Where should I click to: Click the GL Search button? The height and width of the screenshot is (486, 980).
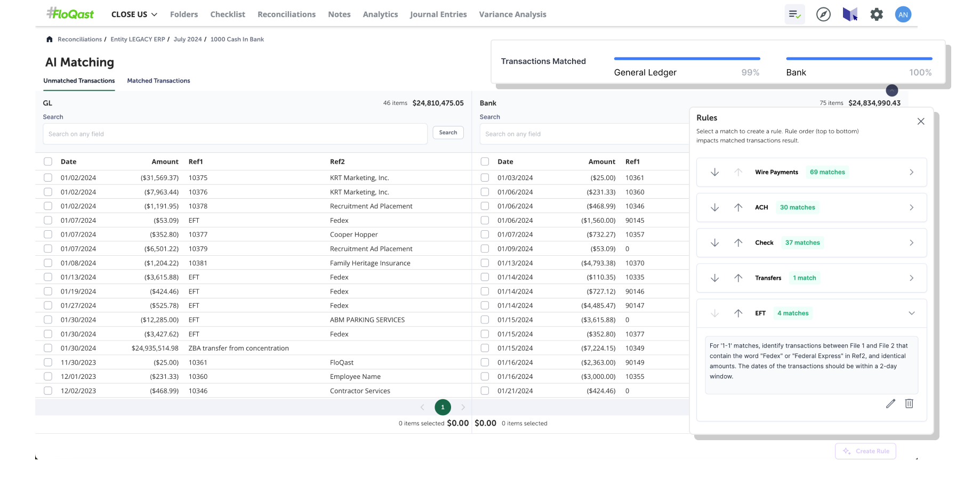click(448, 133)
